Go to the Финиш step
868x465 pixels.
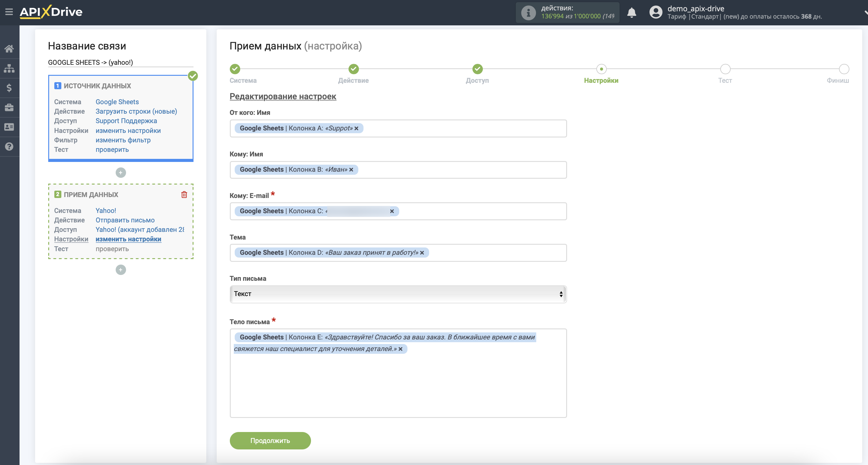coord(844,69)
